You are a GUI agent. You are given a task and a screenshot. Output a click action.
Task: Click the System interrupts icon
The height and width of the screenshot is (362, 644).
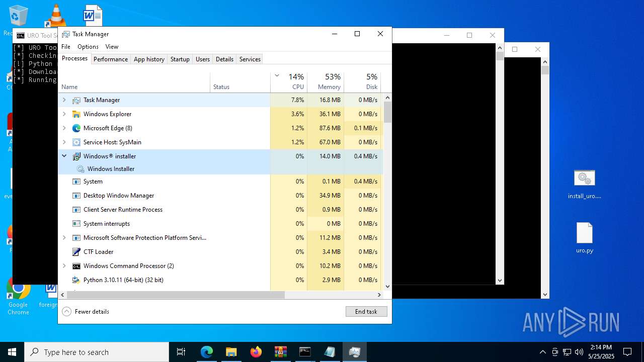coord(76,224)
